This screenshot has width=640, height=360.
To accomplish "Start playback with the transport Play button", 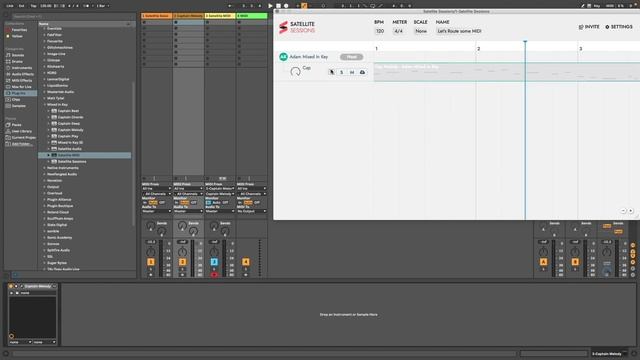I will [270, 6].
